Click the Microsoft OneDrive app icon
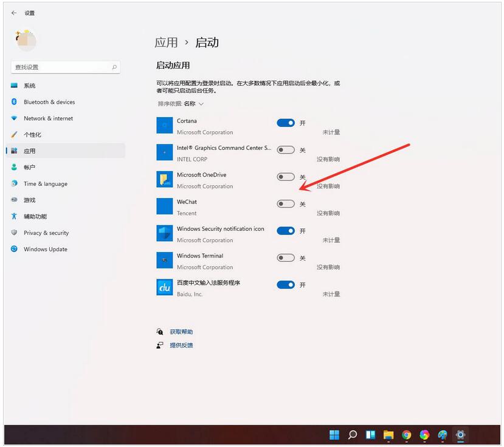This screenshot has height=447, width=504. (165, 179)
